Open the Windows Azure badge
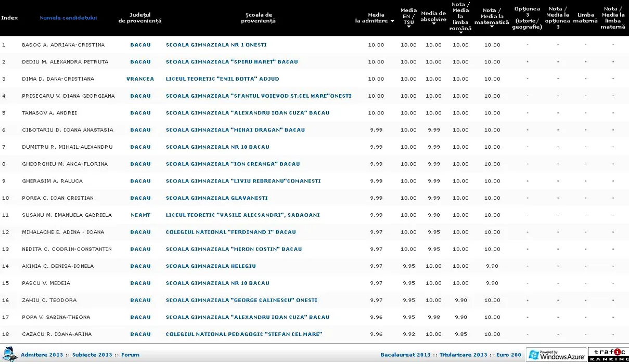Viewport: 629px width, 364px height. click(x=556, y=355)
